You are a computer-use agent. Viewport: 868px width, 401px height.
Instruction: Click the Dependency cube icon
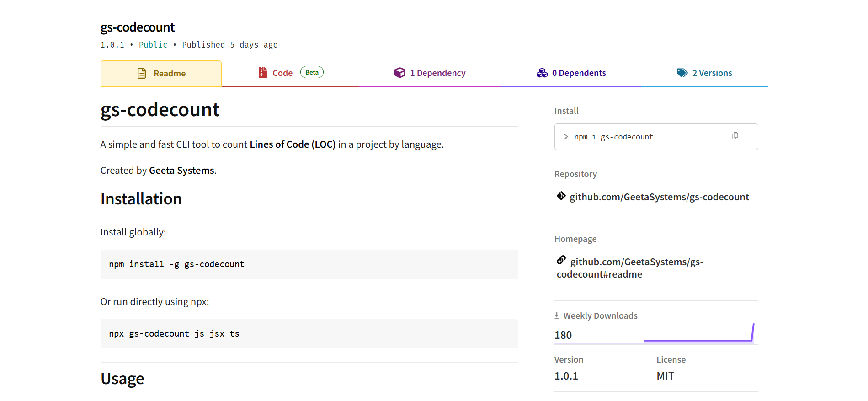click(400, 73)
